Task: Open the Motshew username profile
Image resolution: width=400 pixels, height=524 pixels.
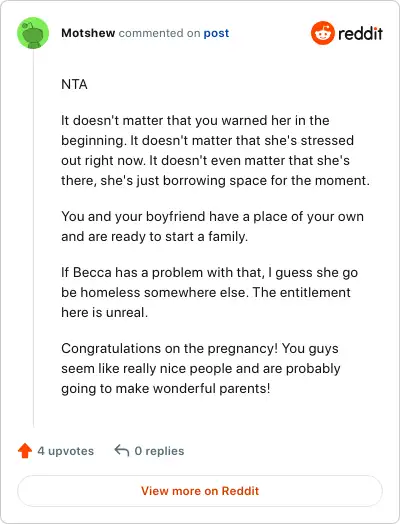Action: click(88, 33)
